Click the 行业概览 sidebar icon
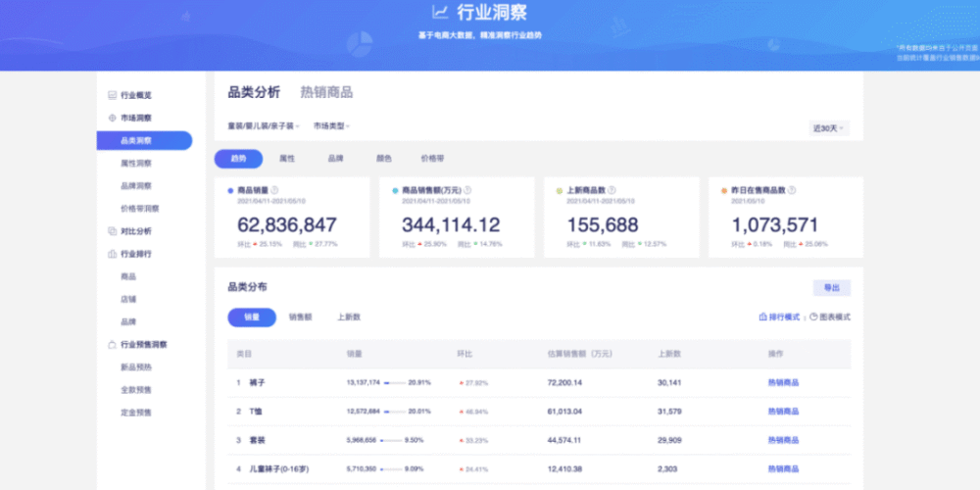Screen dimensions: 980x490 113,96
